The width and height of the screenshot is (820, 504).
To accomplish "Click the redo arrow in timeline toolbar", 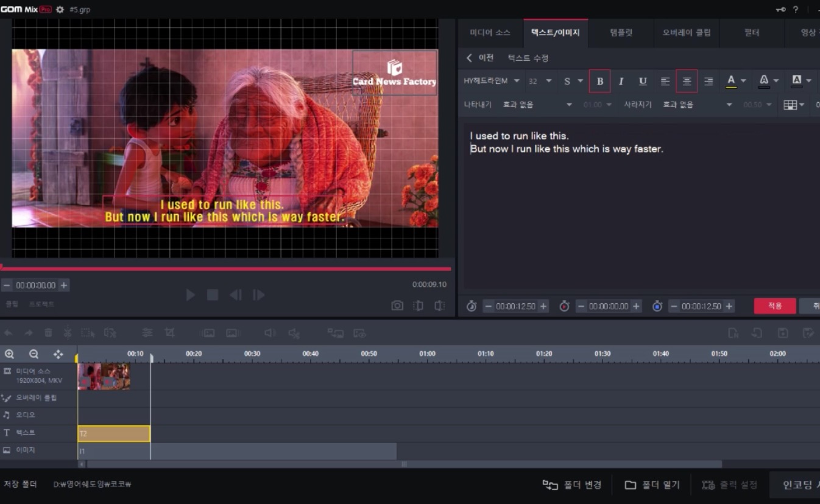I will point(29,333).
